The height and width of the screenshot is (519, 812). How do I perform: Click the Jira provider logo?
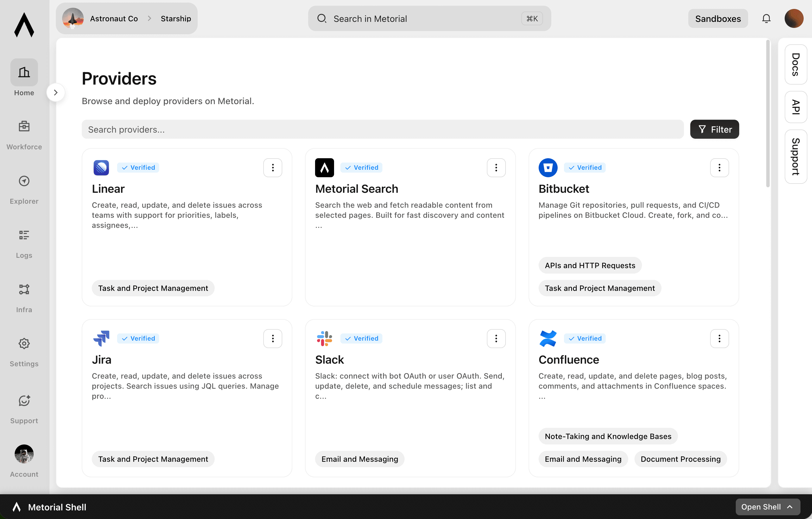[x=101, y=338]
